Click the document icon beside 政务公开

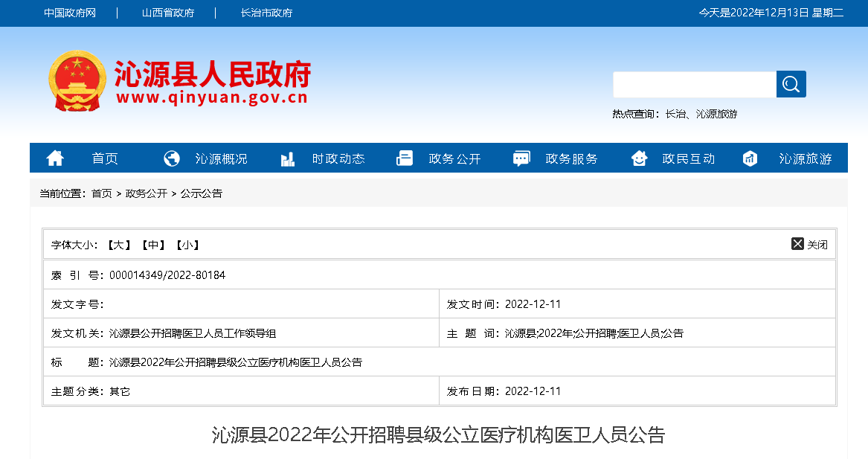(x=405, y=158)
